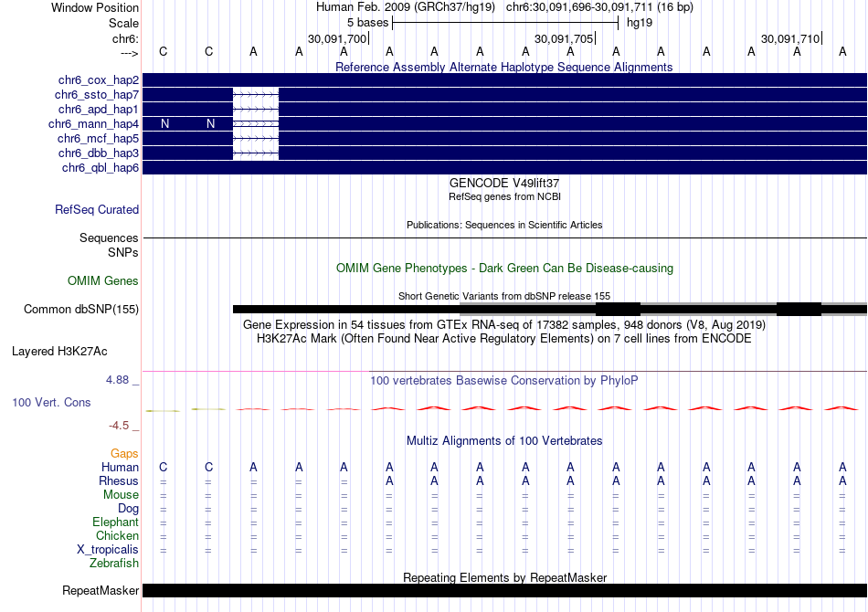Open the GTEx Gene Expression track title
Image resolution: width=868 pixels, height=612 pixels.
(504, 325)
